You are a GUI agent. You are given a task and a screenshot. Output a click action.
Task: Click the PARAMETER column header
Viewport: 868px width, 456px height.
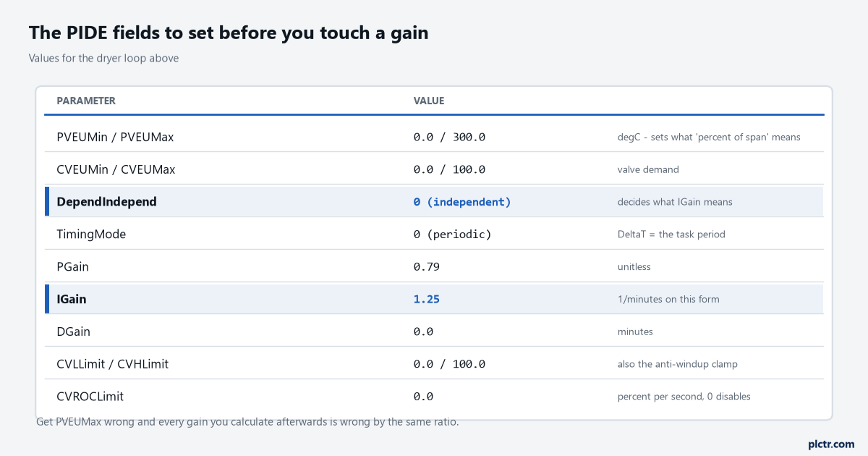coord(86,101)
